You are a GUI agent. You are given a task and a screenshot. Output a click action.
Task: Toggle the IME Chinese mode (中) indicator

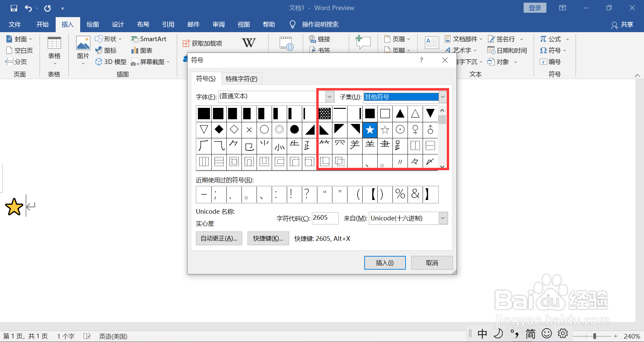[x=482, y=334]
